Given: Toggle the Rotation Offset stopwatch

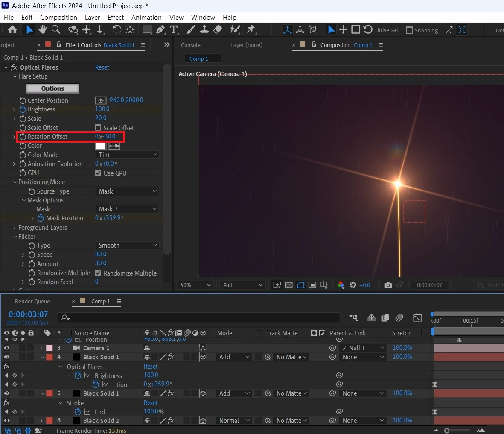Looking at the screenshot, I should click(x=23, y=137).
